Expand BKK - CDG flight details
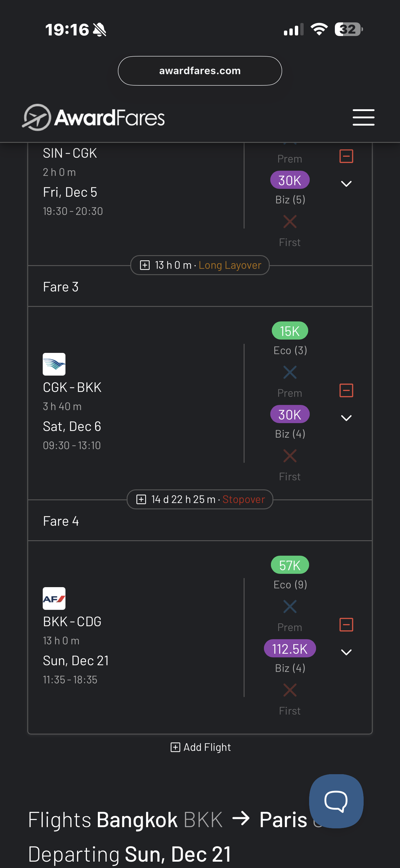Viewport: 400px width, 868px height. pyautogui.click(x=346, y=652)
